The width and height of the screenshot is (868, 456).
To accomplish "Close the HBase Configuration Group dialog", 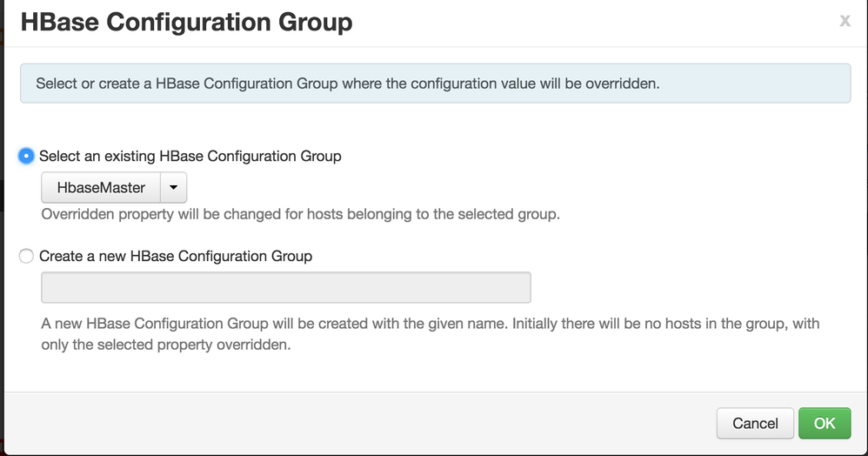I will pyautogui.click(x=845, y=22).
